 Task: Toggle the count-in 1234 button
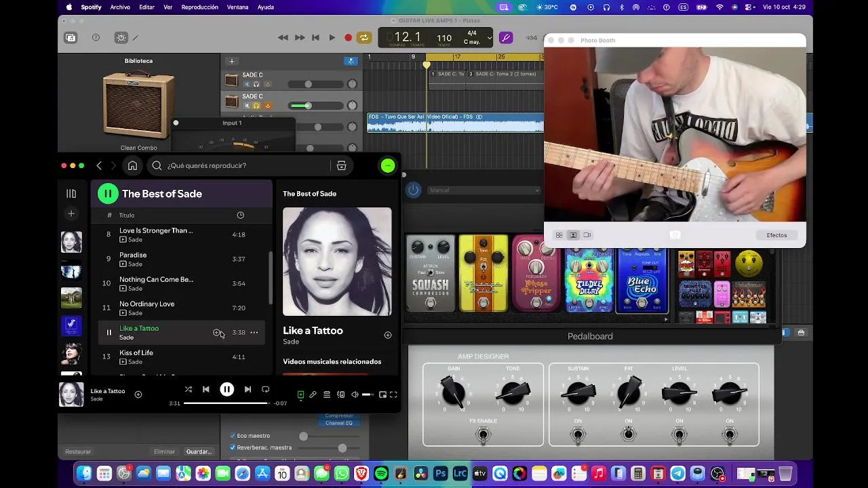pos(531,38)
